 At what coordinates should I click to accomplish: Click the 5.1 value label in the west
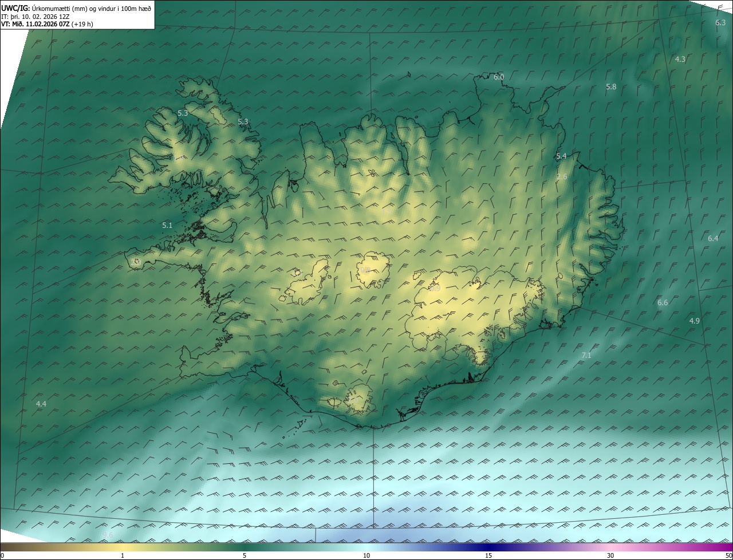coord(167,226)
